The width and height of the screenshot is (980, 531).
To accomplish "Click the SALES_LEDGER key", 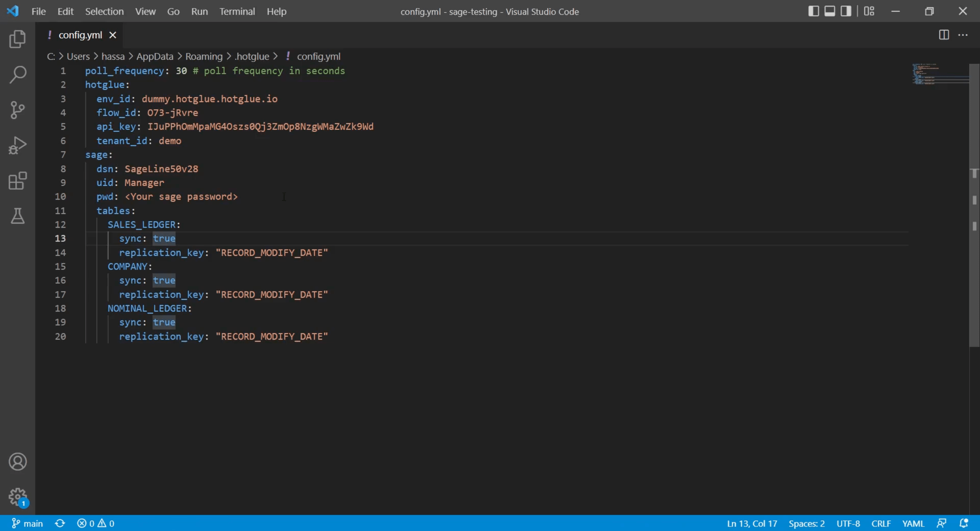I will pyautogui.click(x=142, y=225).
